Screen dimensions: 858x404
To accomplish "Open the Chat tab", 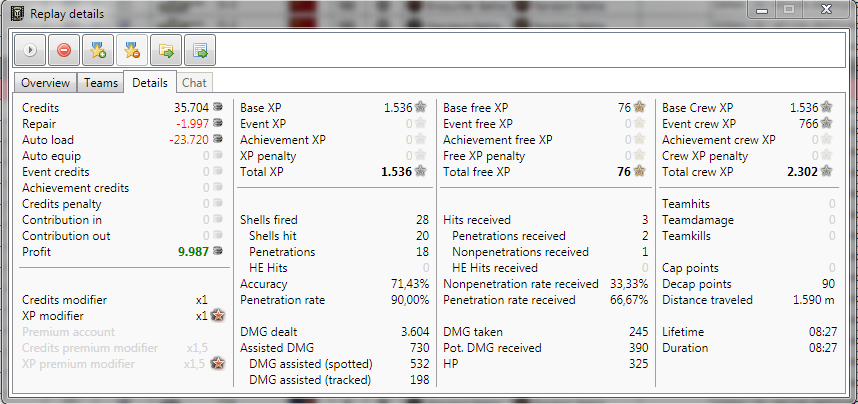I will pyautogui.click(x=194, y=83).
